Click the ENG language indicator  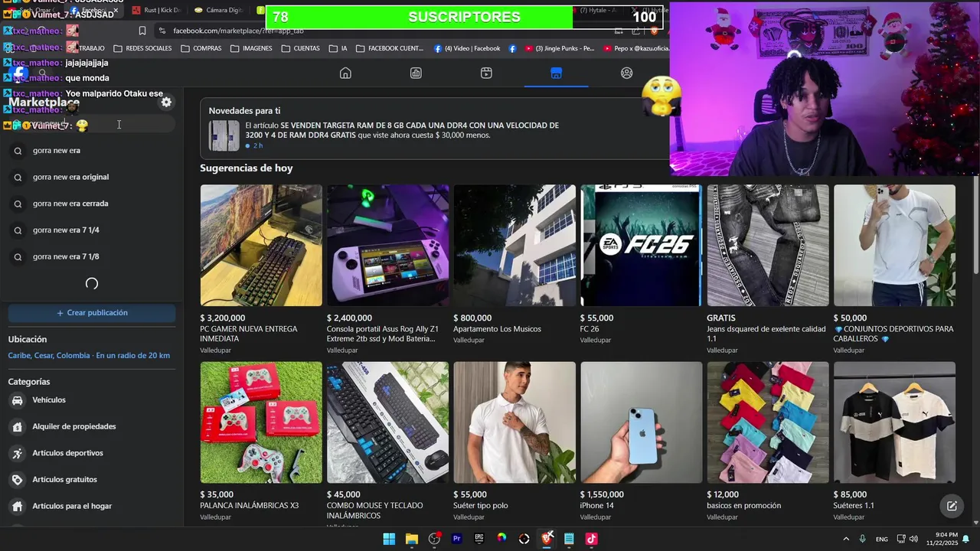882,539
